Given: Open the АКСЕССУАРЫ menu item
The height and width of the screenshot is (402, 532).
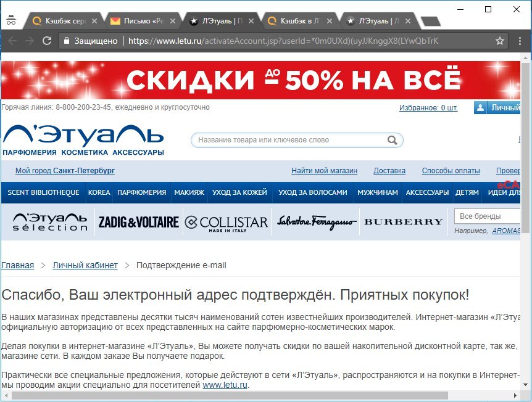Looking at the screenshot, I should click(428, 192).
